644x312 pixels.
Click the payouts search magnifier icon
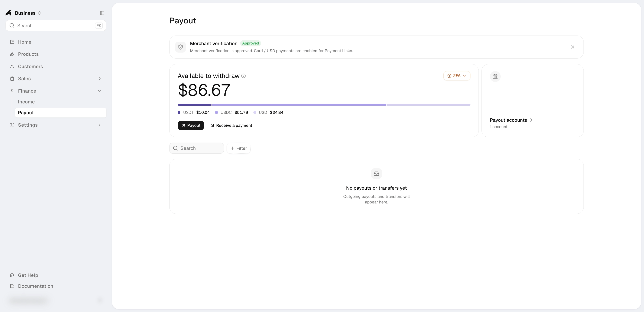click(175, 148)
